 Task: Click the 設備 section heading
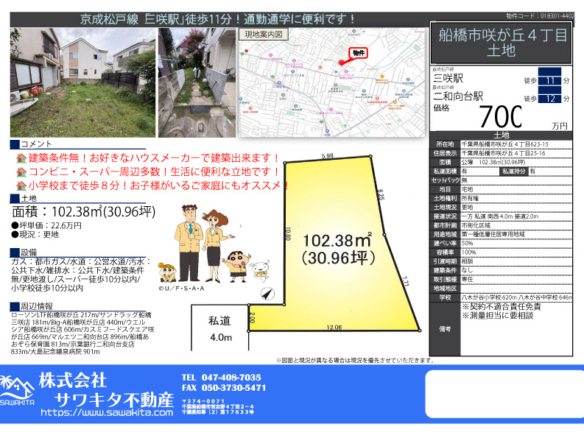[x=29, y=253]
